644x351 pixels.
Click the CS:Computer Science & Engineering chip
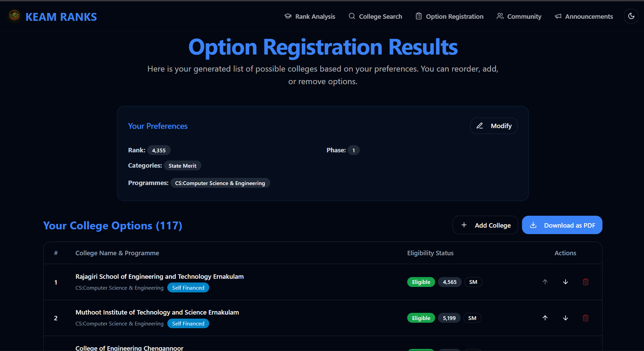220,183
